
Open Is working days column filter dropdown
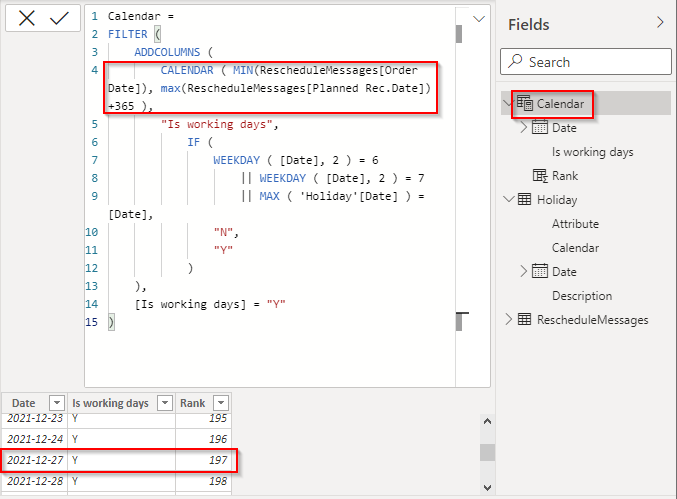point(165,403)
